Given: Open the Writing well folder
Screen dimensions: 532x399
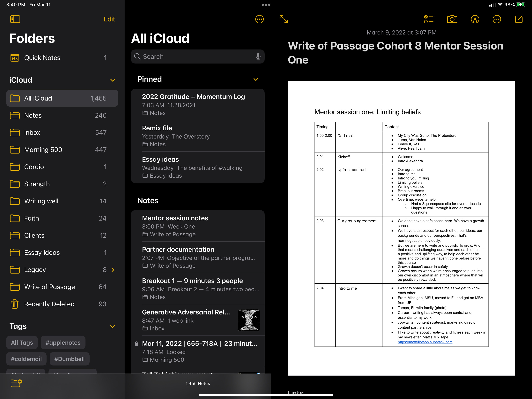Looking at the screenshot, I should (x=62, y=201).
